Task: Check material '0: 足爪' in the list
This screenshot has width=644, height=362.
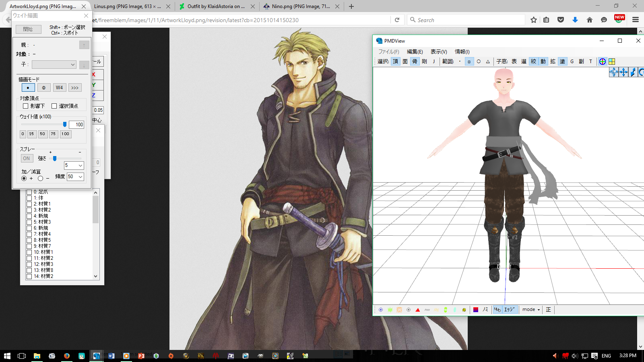Action: coord(29,192)
